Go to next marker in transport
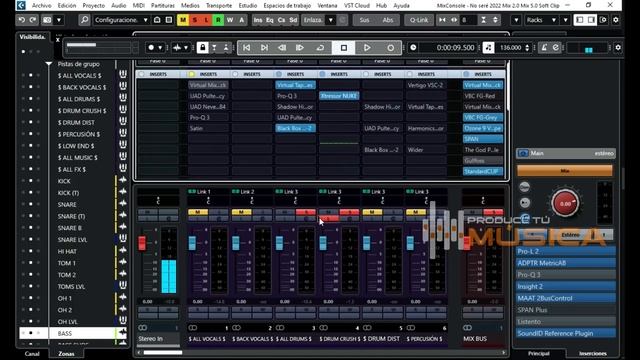640x360 pixels. [x=264, y=48]
